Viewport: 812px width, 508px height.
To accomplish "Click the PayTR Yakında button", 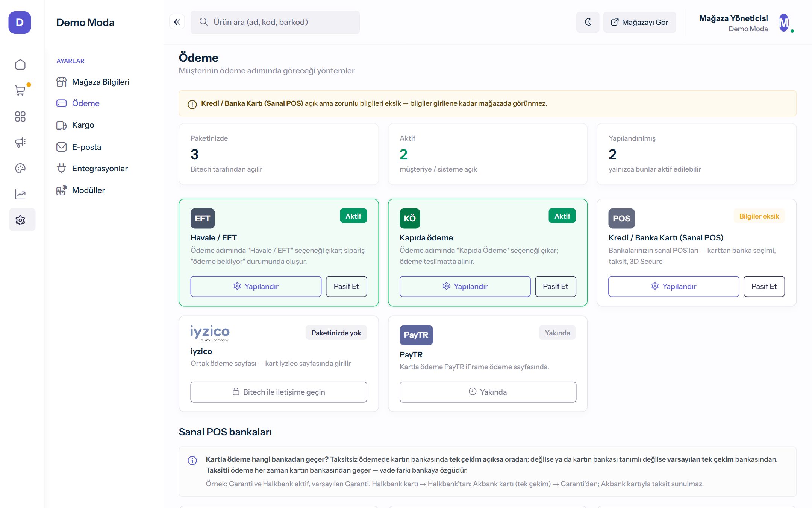I will click(x=488, y=392).
